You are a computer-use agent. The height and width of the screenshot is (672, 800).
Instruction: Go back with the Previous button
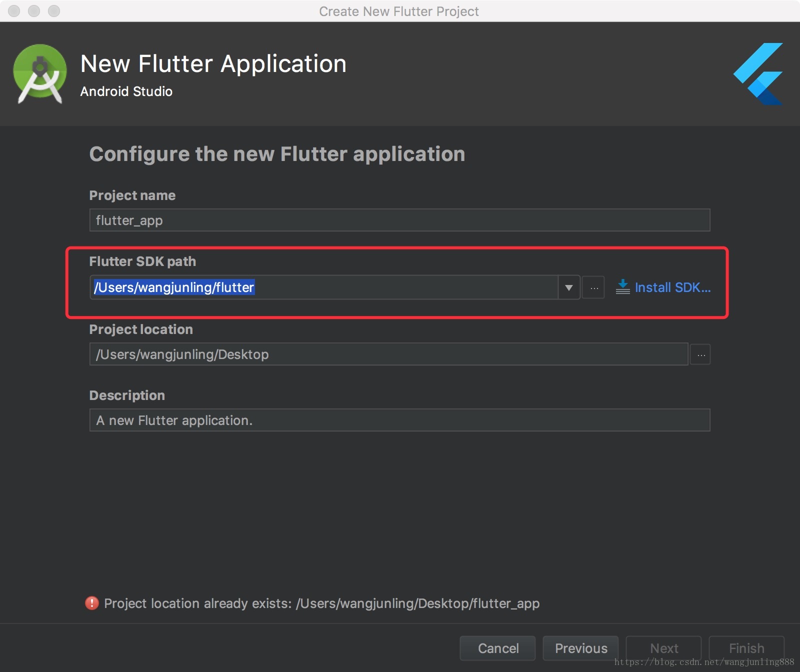tap(581, 648)
